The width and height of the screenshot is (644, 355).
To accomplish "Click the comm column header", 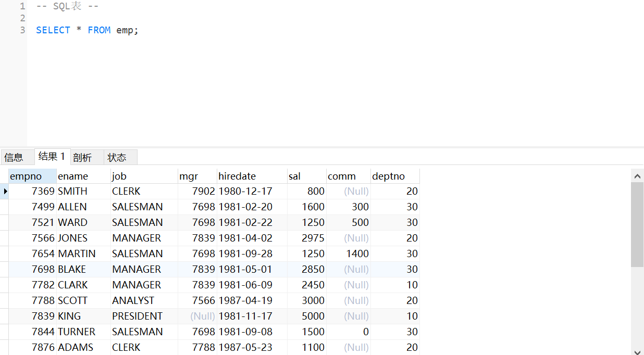I will tap(349, 176).
